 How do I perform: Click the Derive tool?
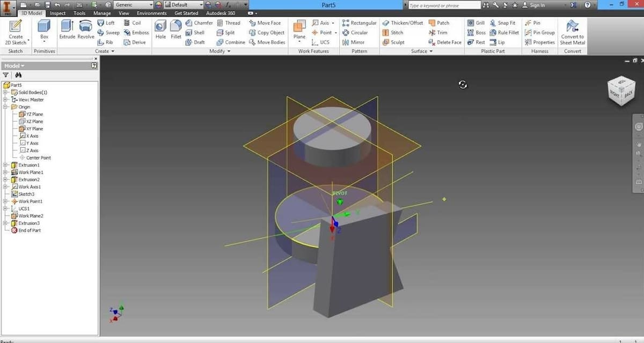pyautogui.click(x=135, y=42)
